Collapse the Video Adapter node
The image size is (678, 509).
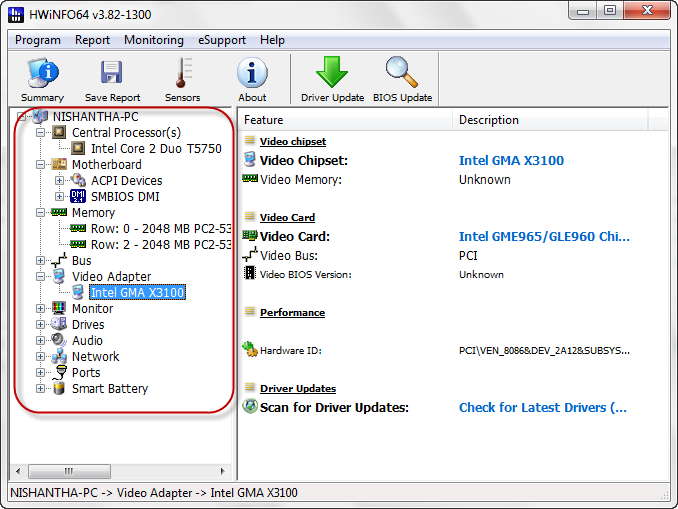pos(40,276)
